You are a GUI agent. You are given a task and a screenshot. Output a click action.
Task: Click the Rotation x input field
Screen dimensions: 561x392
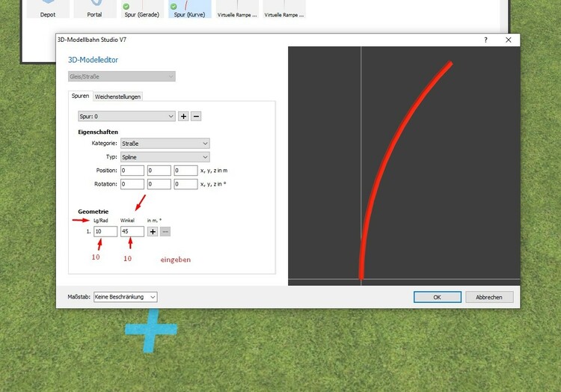click(x=132, y=184)
